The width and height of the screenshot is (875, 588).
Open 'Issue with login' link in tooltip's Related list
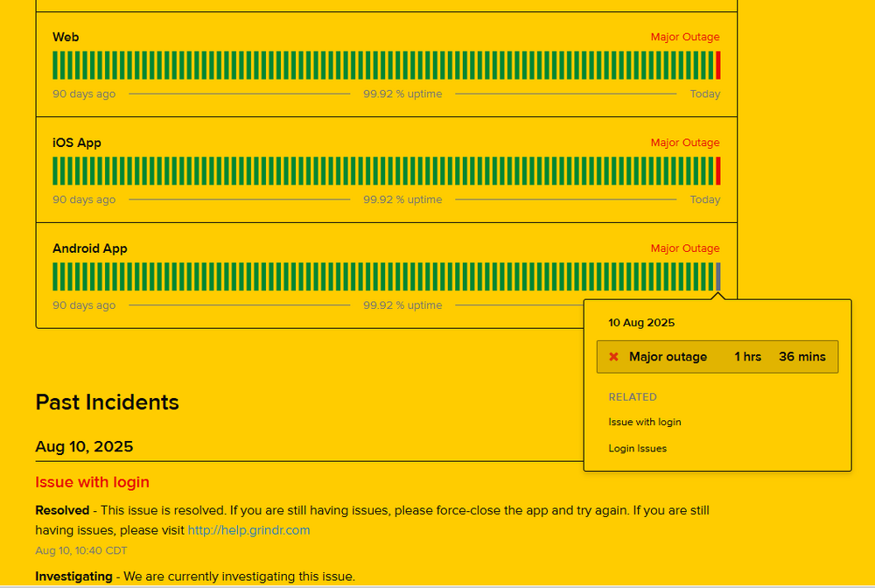tap(645, 422)
